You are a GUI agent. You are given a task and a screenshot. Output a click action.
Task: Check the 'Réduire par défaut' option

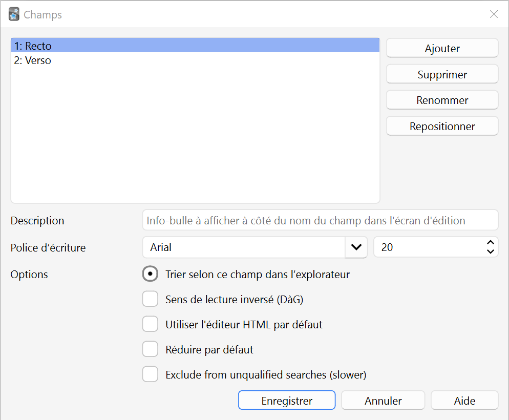pyautogui.click(x=151, y=349)
